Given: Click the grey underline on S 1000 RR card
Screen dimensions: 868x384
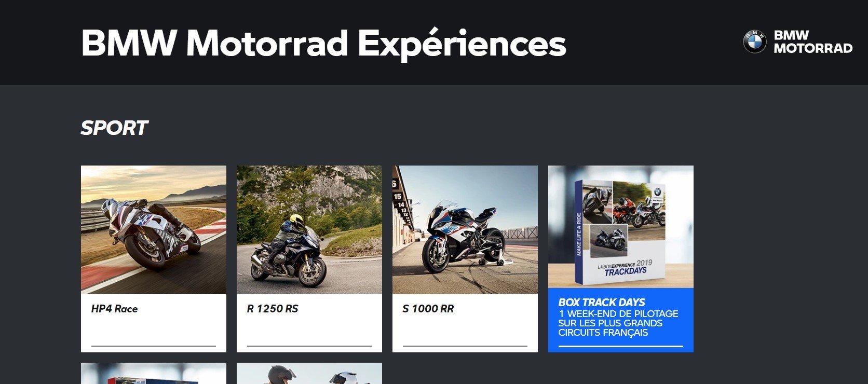Looking at the screenshot, I should point(465,346).
